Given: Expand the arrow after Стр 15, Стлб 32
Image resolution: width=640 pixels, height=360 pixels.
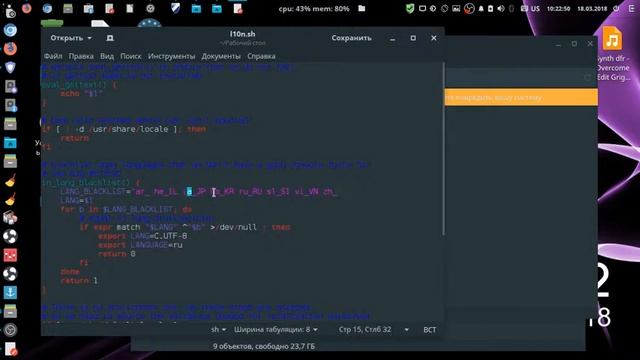Looking at the screenshot, I should pyautogui.click(x=407, y=330).
